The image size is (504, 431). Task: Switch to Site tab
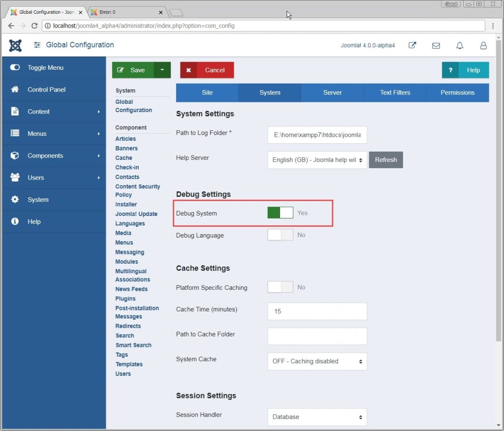(x=207, y=92)
